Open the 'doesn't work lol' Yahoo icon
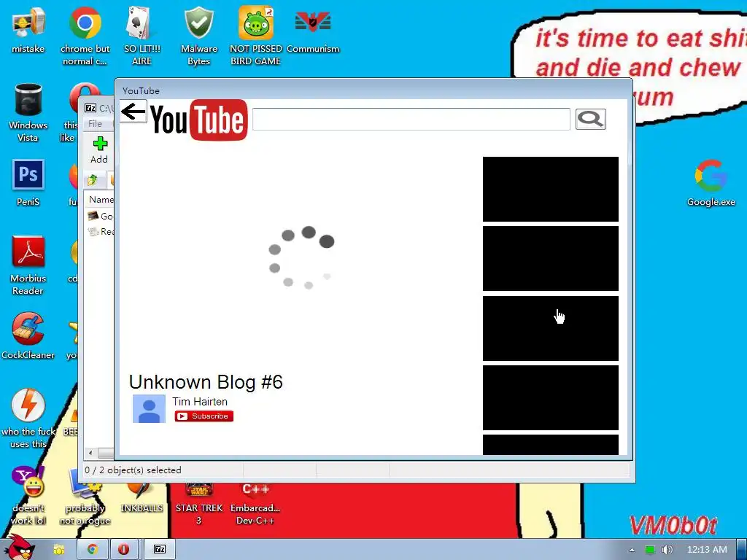The width and height of the screenshot is (747, 560). 28,495
